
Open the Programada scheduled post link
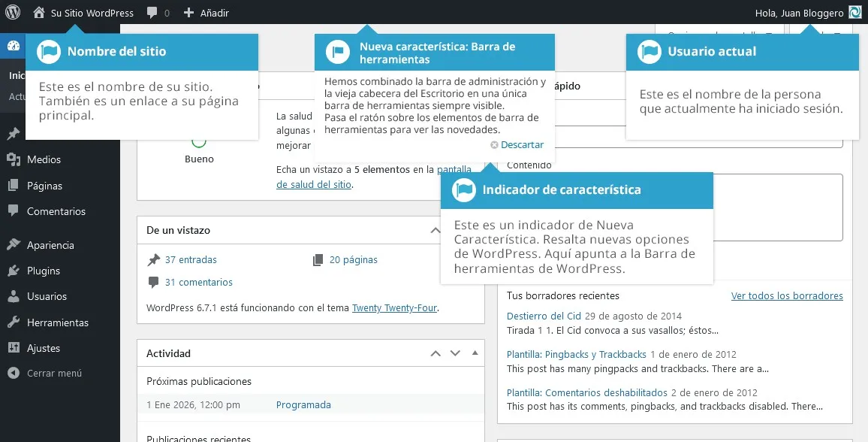pyautogui.click(x=303, y=405)
